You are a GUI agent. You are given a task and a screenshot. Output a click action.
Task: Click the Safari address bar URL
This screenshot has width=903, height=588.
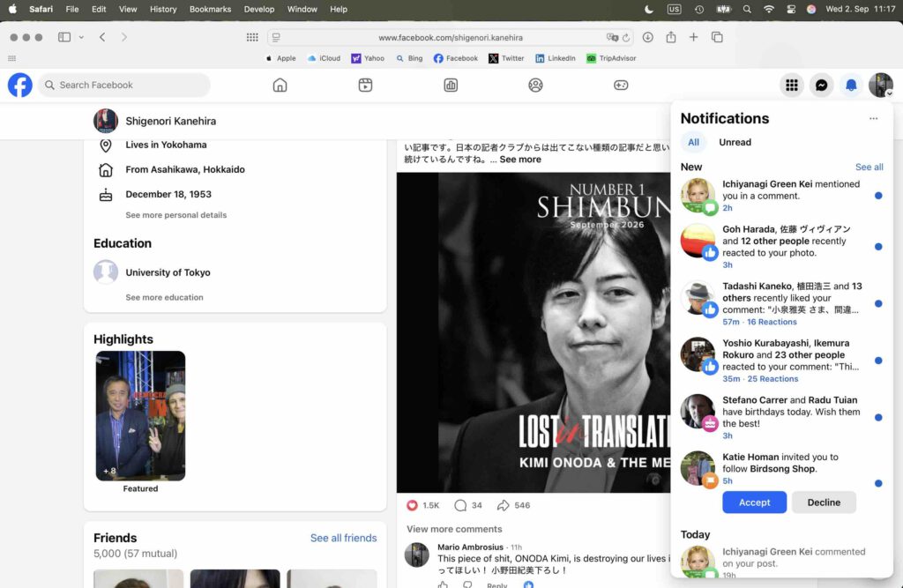[x=451, y=37]
